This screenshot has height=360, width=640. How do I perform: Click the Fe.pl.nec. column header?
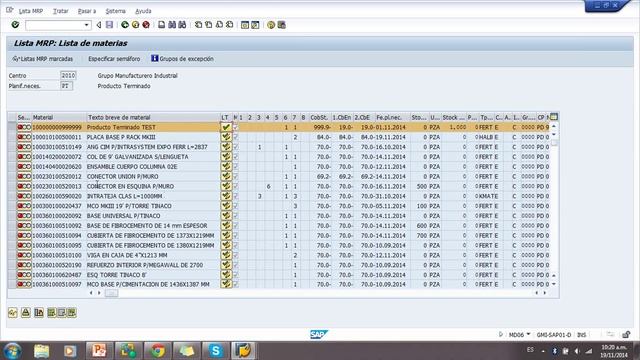pyautogui.click(x=392, y=117)
